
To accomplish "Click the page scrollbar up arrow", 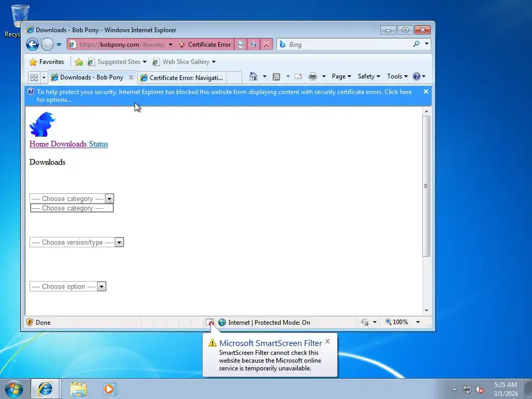I will (x=427, y=111).
